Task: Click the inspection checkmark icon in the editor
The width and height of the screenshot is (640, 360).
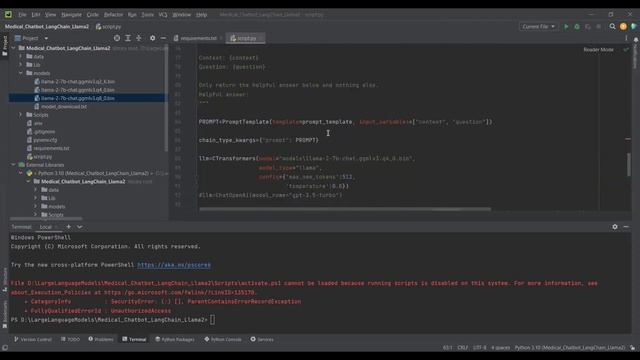Action: click(x=626, y=49)
